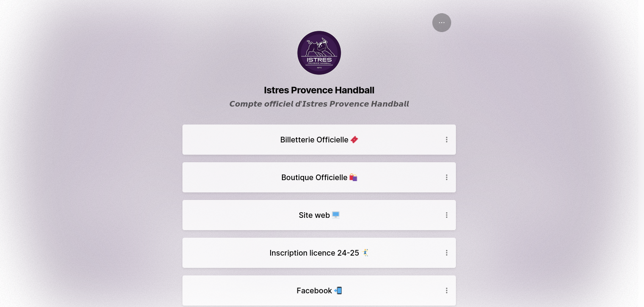Click the ticket emoji beside Billetterie Officielle
This screenshot has width=644, height=307.
coord(355,140)
